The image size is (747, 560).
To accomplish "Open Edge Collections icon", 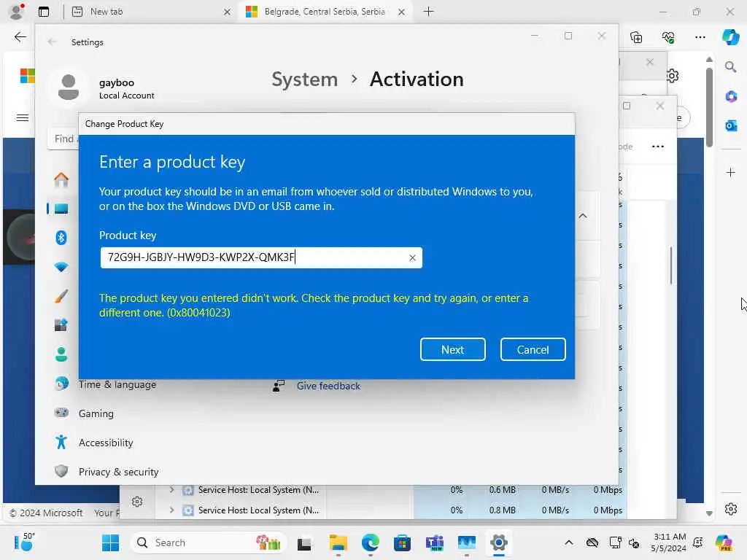I will (x=636, y=37).
